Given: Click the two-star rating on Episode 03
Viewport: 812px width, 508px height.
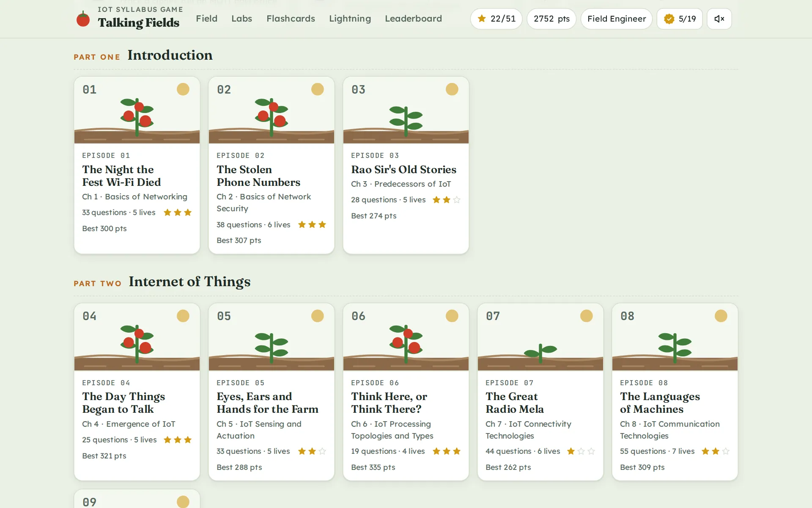Looking at the screenshot, I should (447, 200).
